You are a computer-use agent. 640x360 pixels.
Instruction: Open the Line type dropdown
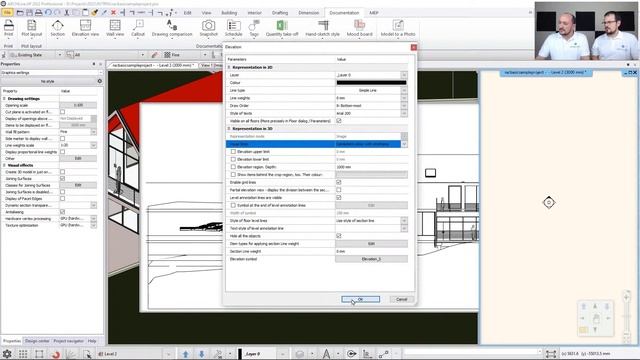click(404, 90)
